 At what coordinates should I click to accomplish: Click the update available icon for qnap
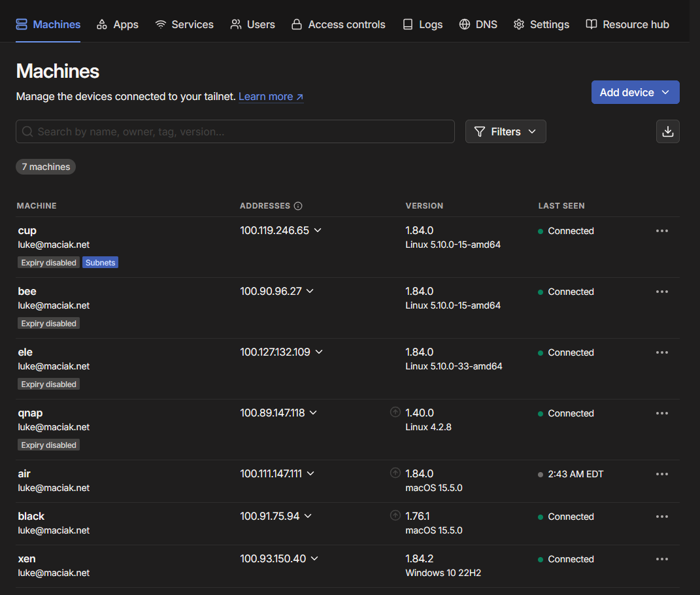click(x=395, y=412)
